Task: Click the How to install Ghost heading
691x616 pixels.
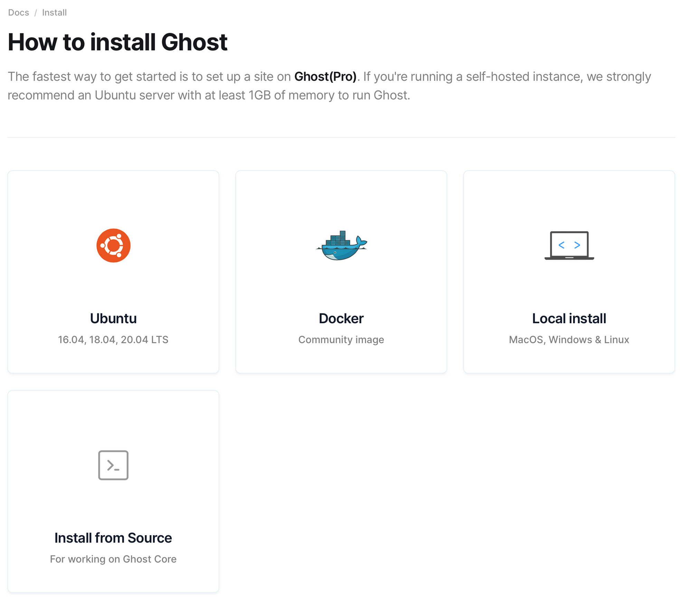Action: click(117, 42)
